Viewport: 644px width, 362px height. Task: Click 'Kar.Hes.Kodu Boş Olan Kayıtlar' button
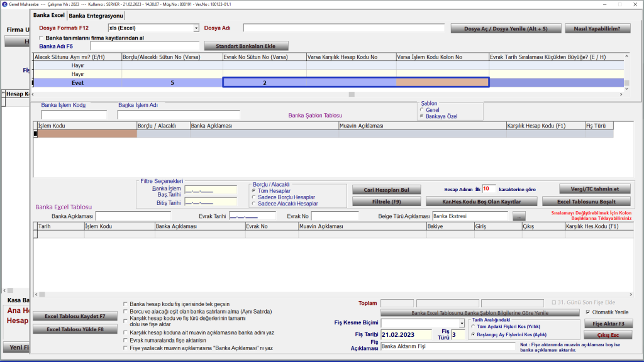(x=481, y=202)
